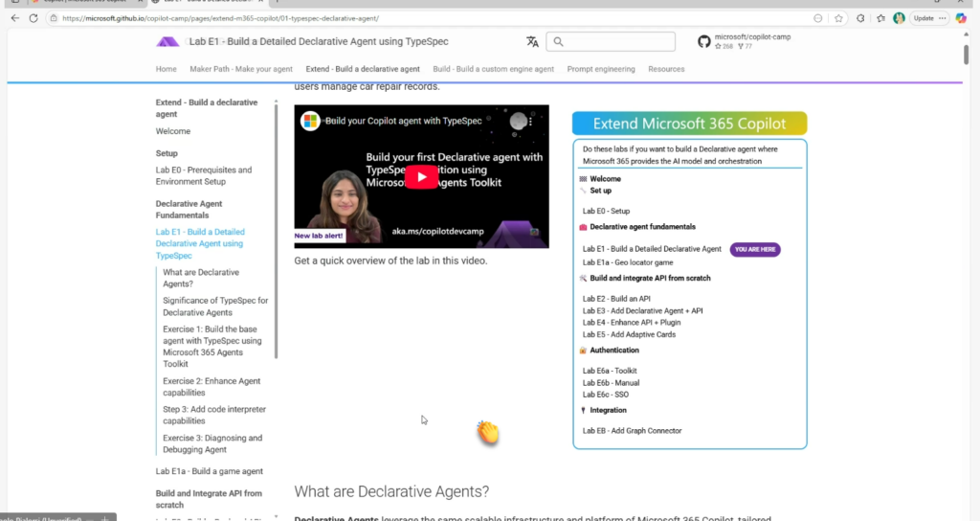
Task: Open Lab E4 - Enhance API + Plugin
Action: coord(632,323)
